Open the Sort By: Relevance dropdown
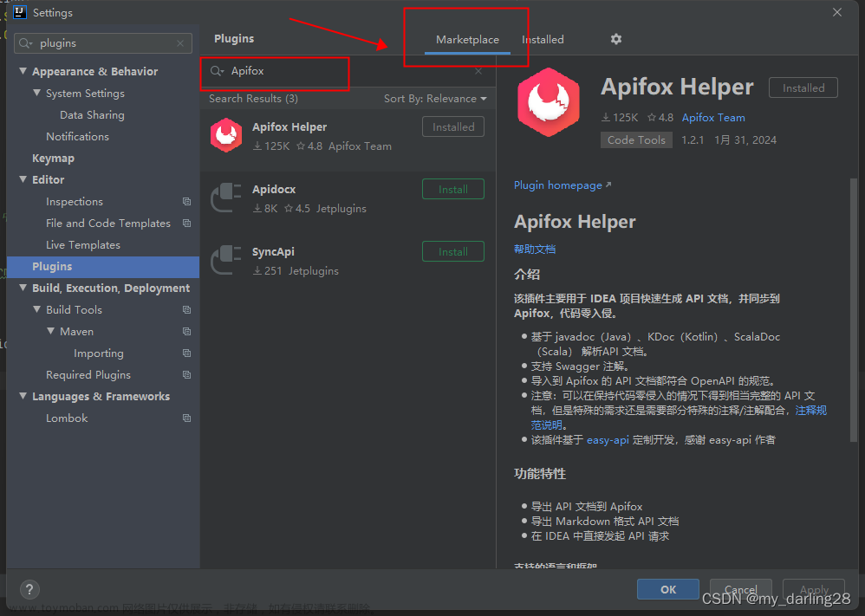This screenshot has width=865, height=616. click(x=435, y=99)
